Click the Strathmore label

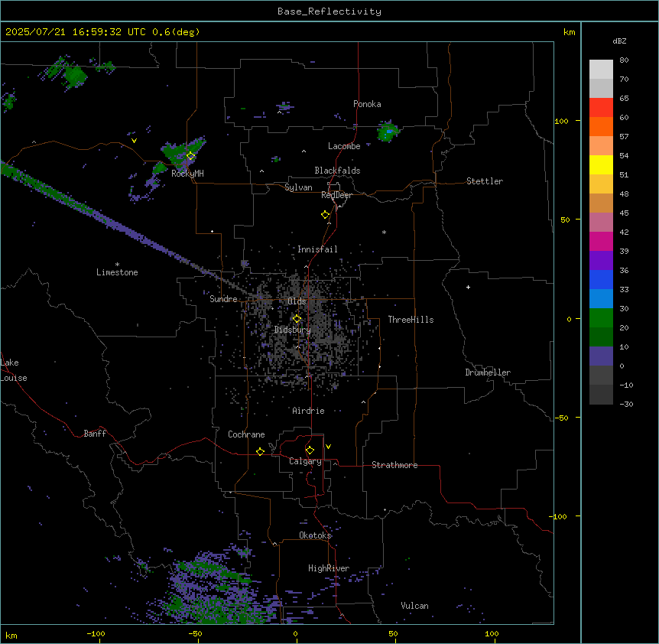coord(394,465)
